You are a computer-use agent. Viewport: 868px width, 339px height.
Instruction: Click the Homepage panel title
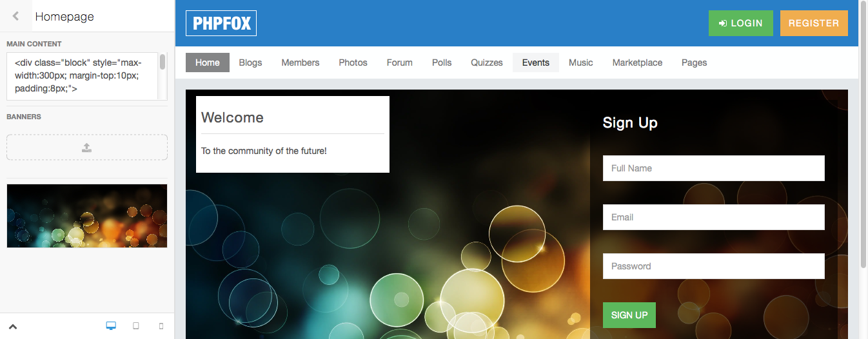click(64, 17)
